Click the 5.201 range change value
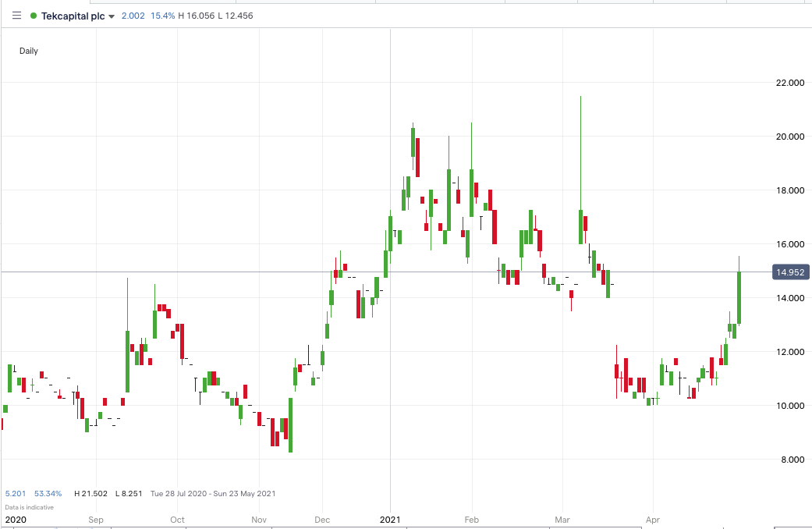The height and width of the screenshot is (529, 812). pyautogui.click(x=16, y=493)
